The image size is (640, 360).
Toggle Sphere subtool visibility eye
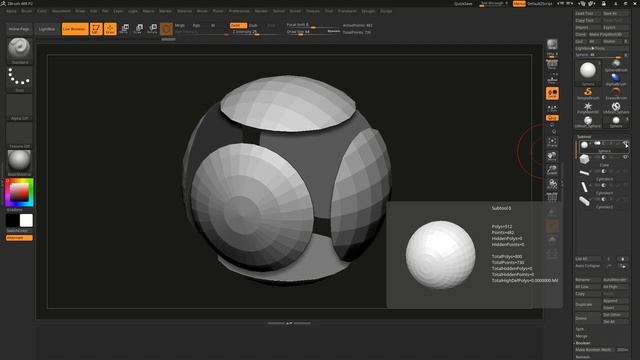(625, 143)
